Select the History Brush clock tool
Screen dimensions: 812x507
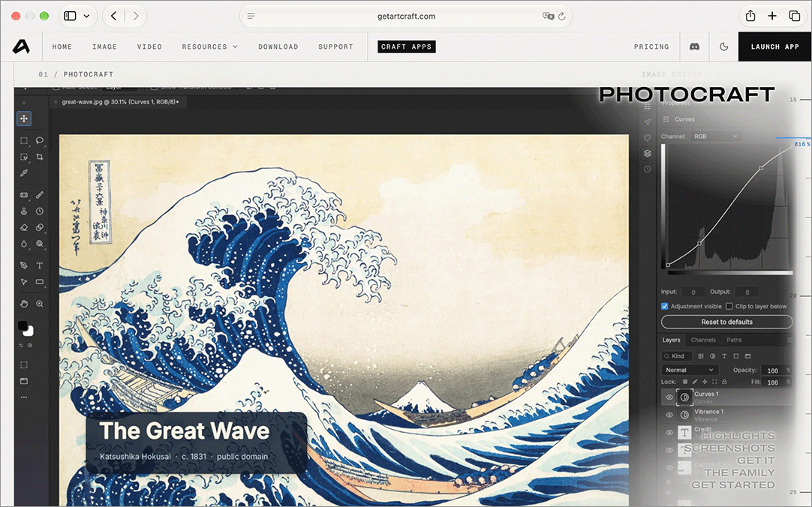[x=39, y=211]
